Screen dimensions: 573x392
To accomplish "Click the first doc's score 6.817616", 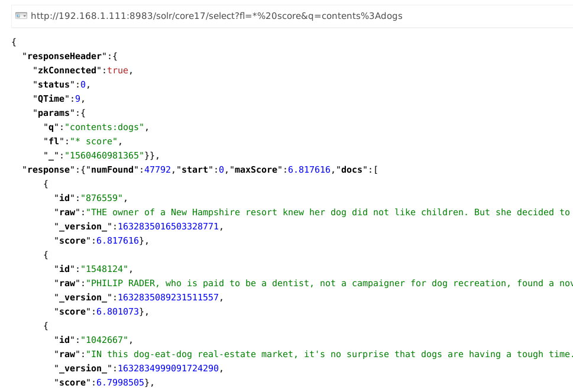I will 118,241.
